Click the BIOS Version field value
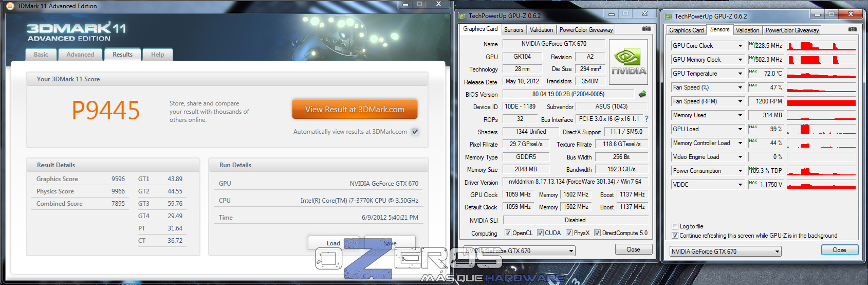The image size is (868, 285). tap(568, 94)
